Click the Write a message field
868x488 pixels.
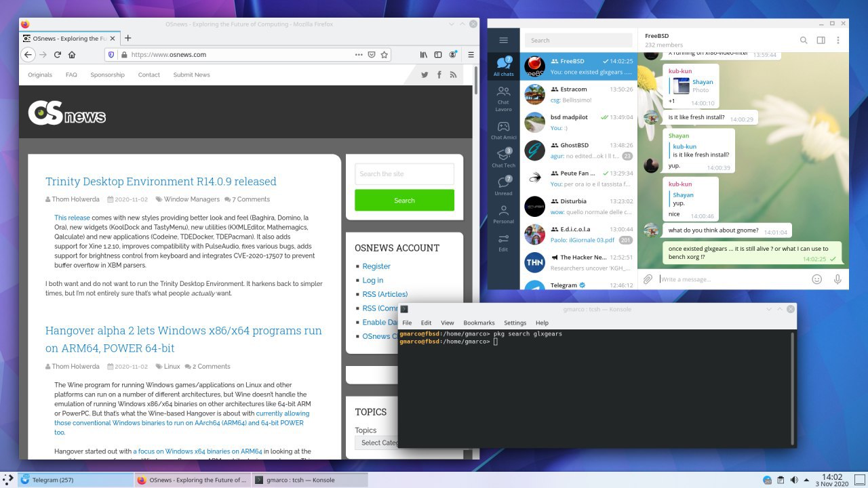[732, 279]
